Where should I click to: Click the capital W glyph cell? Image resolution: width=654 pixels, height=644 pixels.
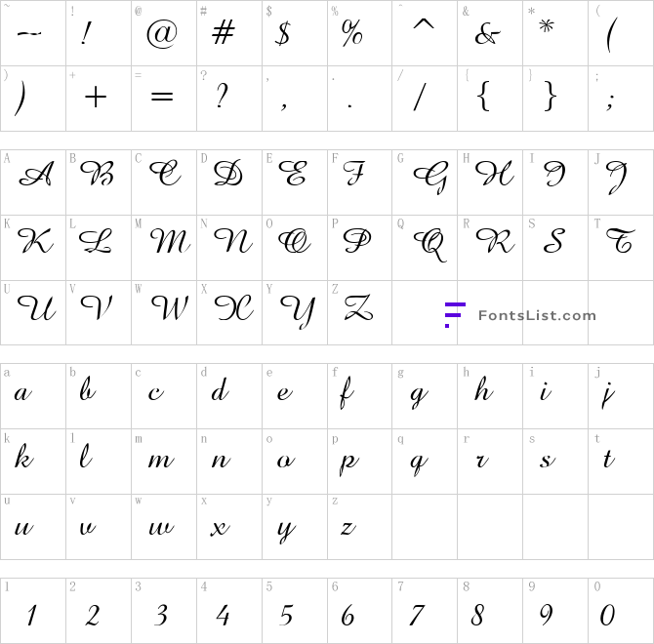pos(164,312)
